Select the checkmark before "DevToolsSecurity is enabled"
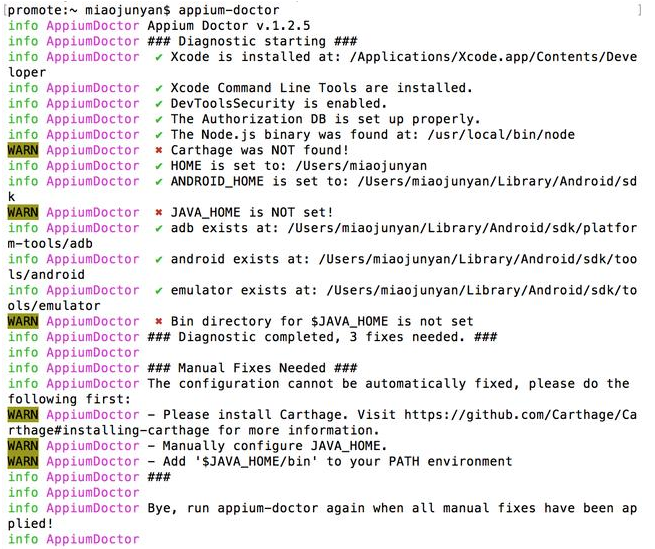Screen dimensions: 655x549 click(159, 104)
